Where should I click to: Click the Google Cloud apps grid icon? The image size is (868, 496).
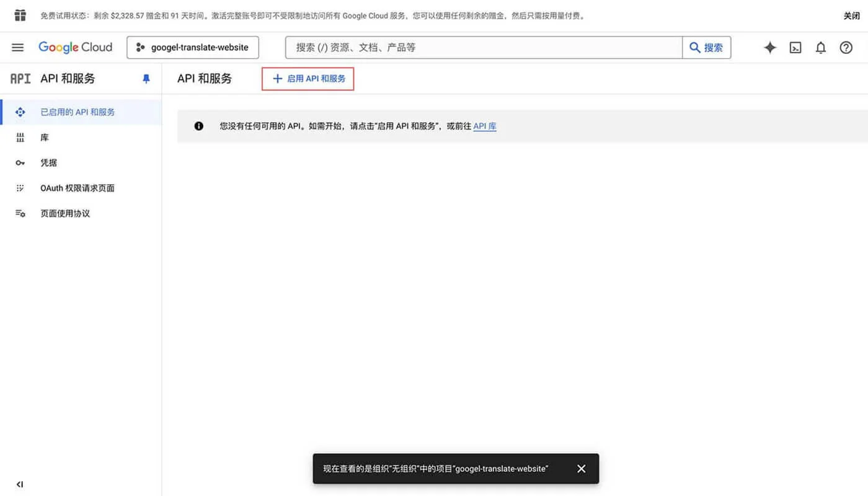[20, 15]
